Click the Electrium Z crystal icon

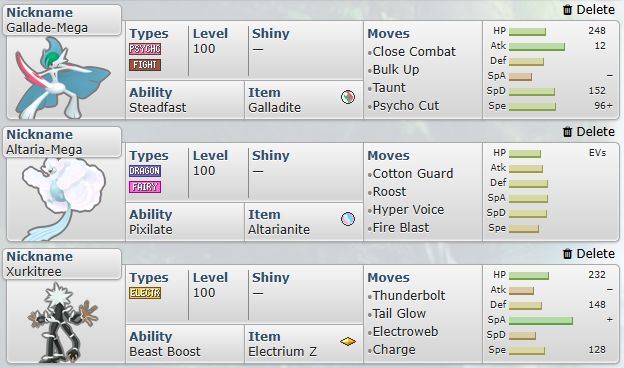[348, 341]
